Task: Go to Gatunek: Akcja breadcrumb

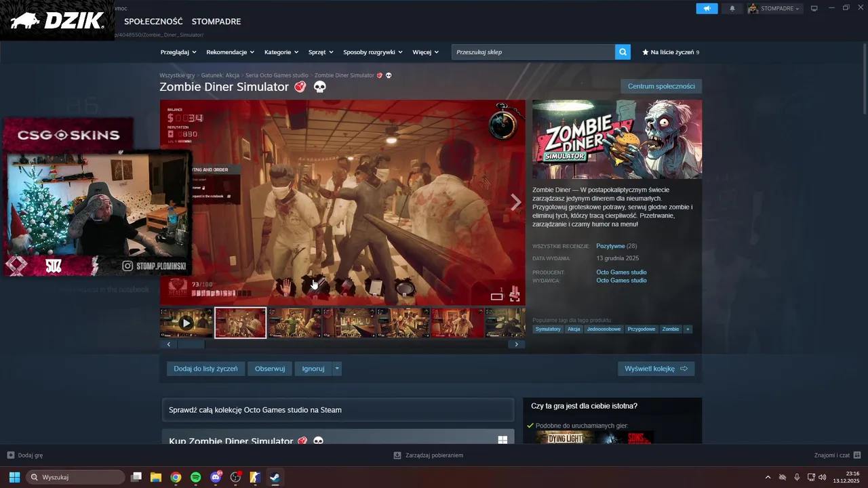Action: (x=220, y=75)
